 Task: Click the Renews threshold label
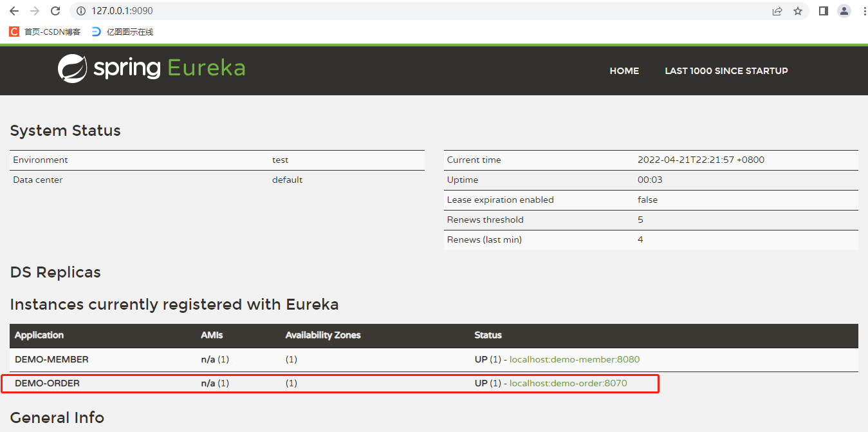click(485, 220)
